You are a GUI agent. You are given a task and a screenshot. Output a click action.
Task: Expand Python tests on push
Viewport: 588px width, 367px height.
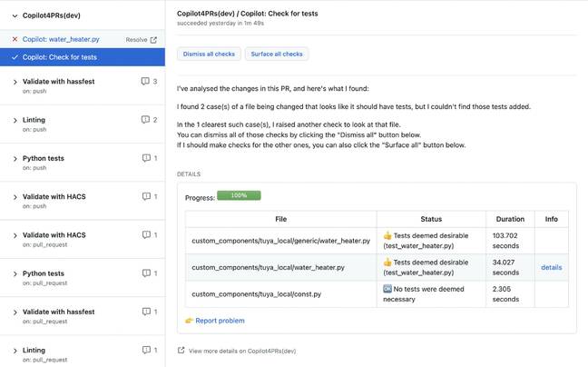(x=15, y=159)
